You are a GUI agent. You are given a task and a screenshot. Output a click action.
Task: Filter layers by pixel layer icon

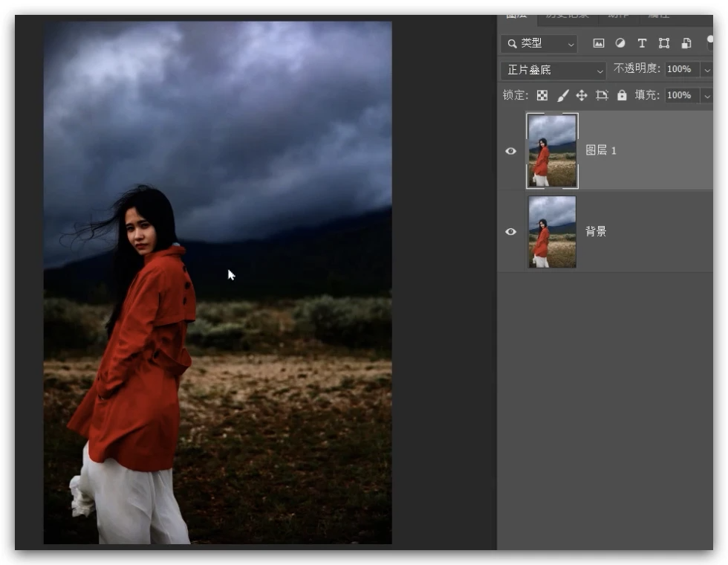(599, 44)
